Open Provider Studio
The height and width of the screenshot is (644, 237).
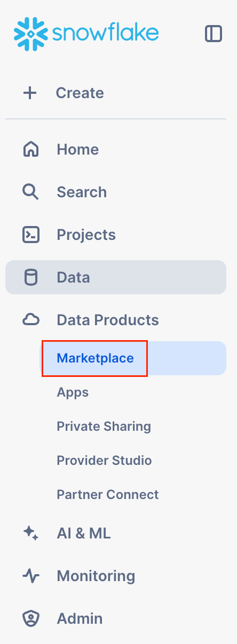coord(104,461)
